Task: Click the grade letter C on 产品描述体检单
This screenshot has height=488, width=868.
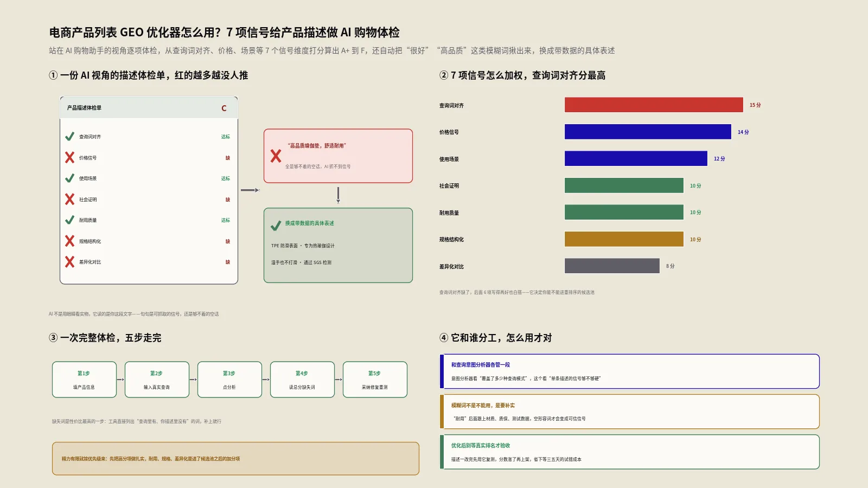Action: (224, 108)
